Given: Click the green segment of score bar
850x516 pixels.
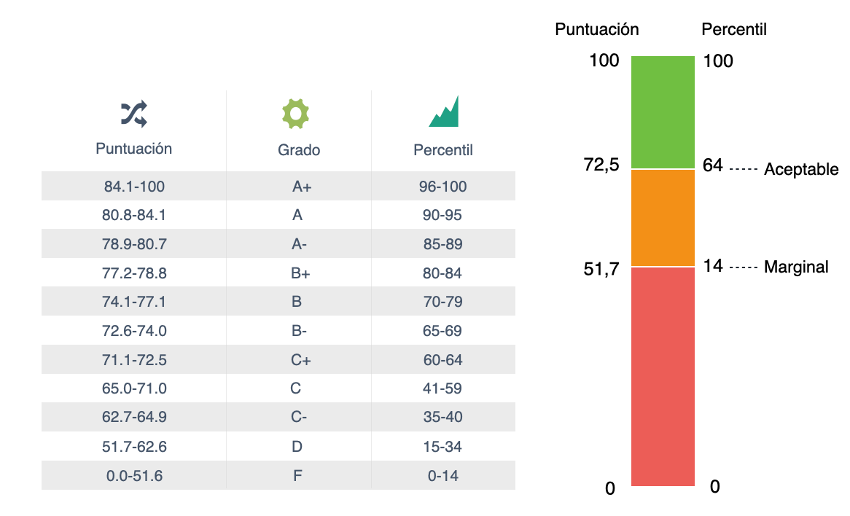Looking at the screenshot, I should [663, 112].
